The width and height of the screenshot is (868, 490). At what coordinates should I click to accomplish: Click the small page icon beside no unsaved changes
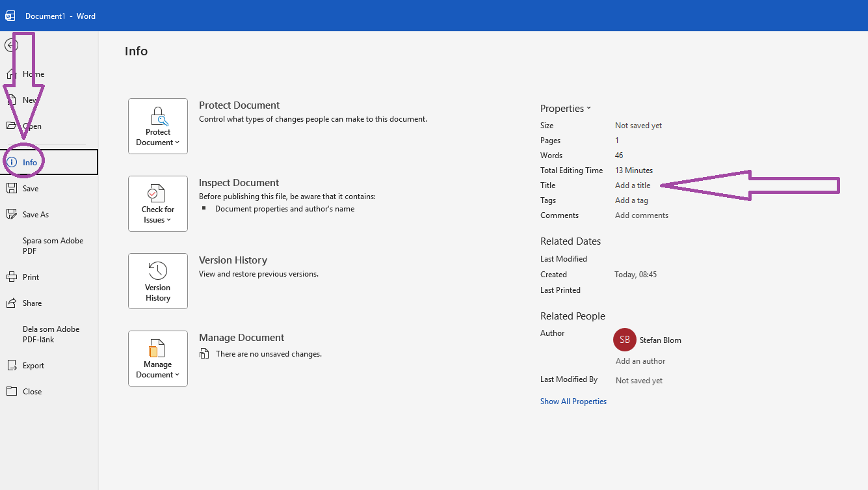click(x=204, y=353)
